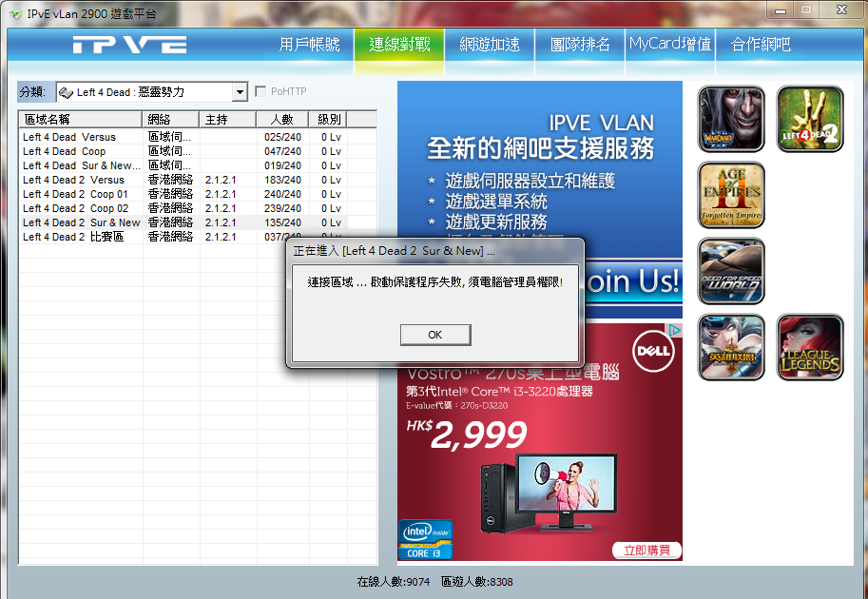Minimize the IPvE vLan window

(x=781, y=10)
